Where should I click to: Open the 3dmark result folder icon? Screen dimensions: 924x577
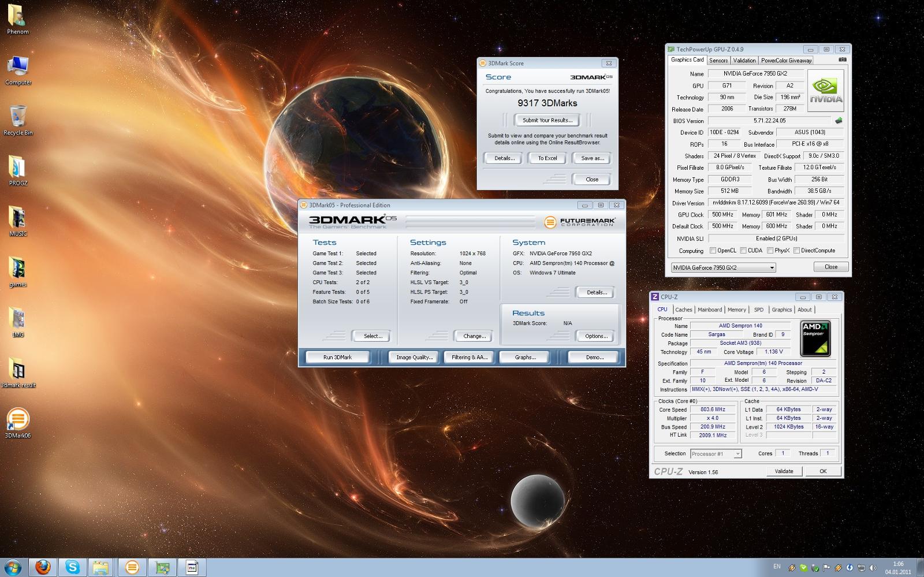point(18,373)
